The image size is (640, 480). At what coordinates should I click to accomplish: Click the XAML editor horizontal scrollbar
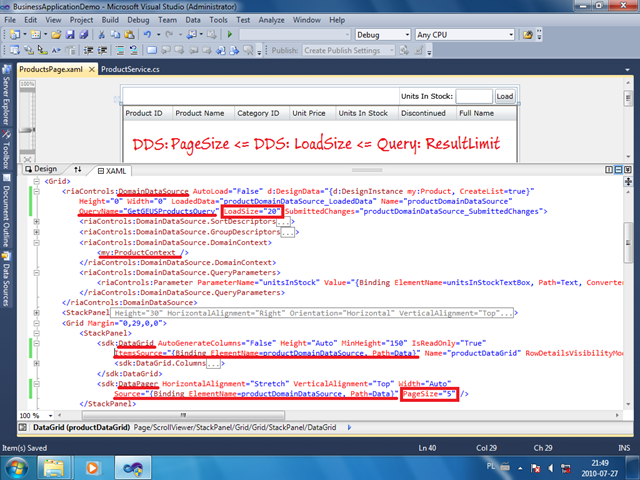183,415
